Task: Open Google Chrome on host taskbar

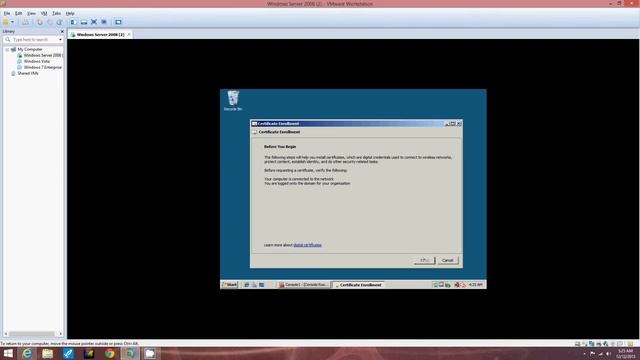Action: (x=109, y=353)
